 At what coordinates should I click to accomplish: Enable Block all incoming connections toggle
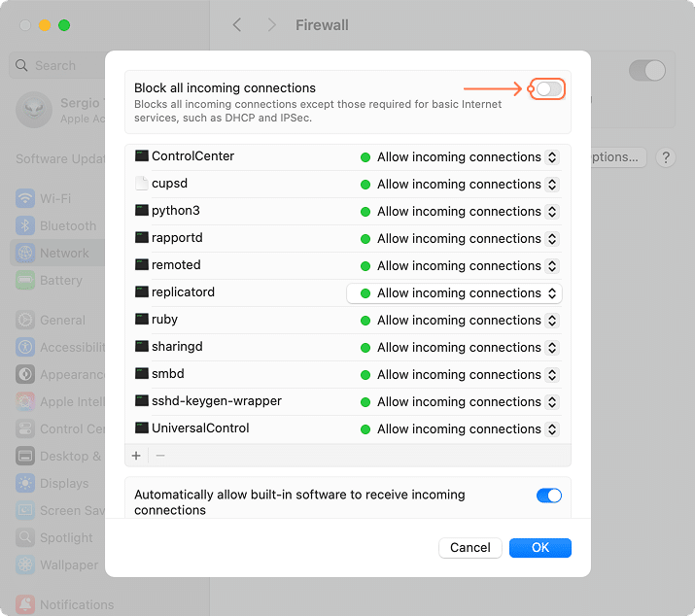(548, 89)
